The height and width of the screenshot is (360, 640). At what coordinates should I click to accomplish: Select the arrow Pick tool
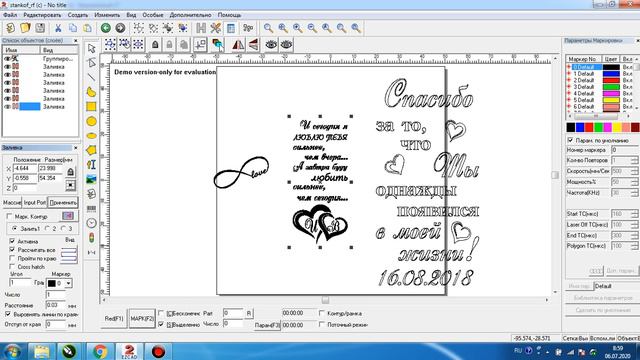point(91,48)
